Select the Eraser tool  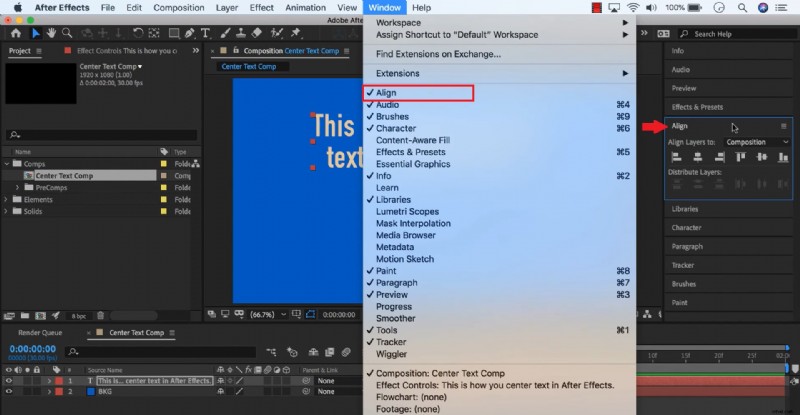tap(257, 33)
